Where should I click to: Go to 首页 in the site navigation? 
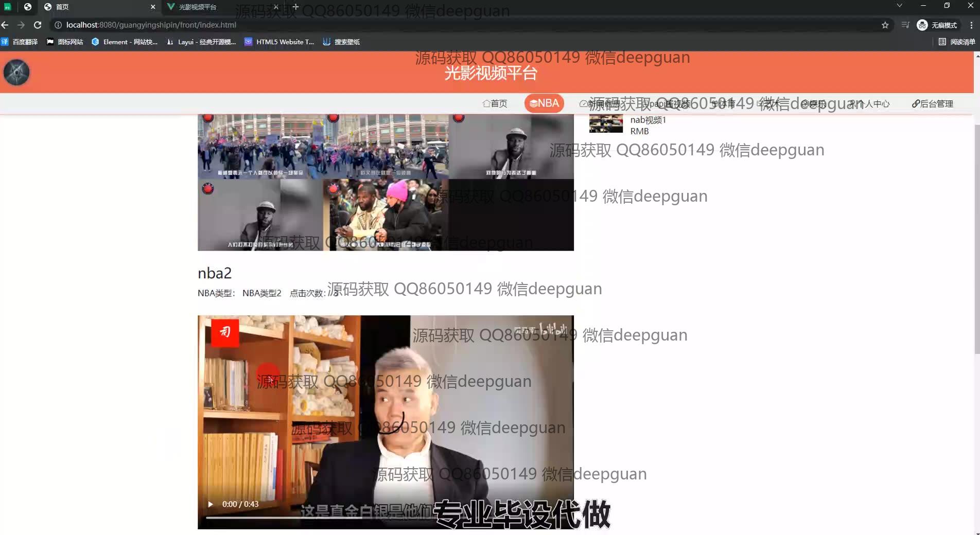(x=495, y=103)
